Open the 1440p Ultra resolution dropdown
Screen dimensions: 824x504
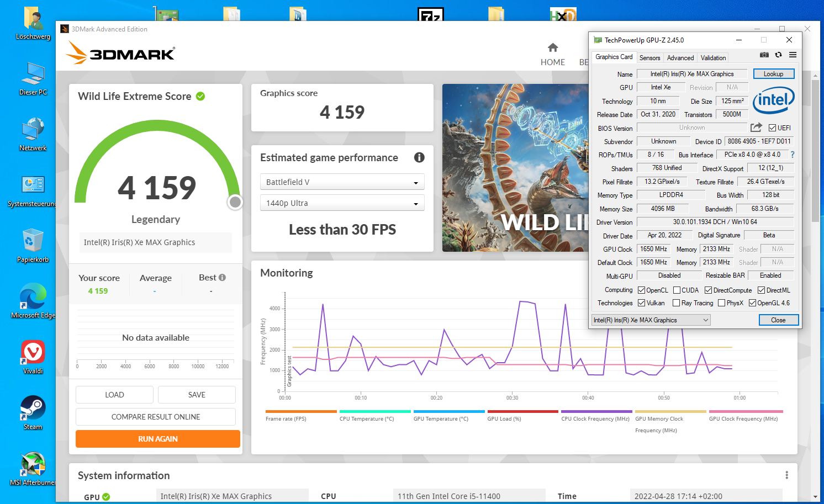[342, 203]
